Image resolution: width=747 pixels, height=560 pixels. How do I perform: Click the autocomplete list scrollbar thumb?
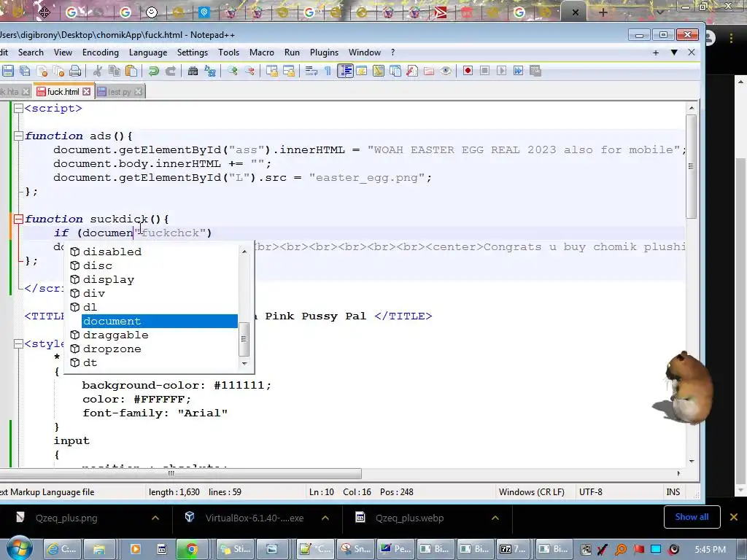(x=244, y=339)
